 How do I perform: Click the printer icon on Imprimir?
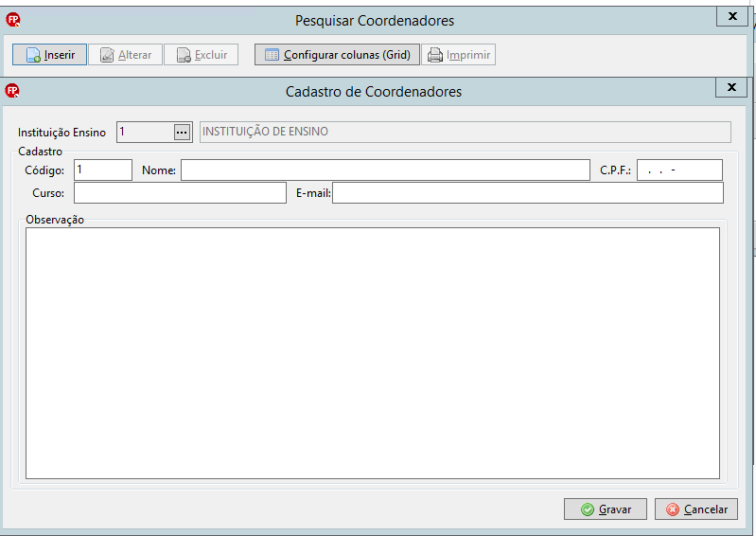pyautogui.click(x=435, y=55)
